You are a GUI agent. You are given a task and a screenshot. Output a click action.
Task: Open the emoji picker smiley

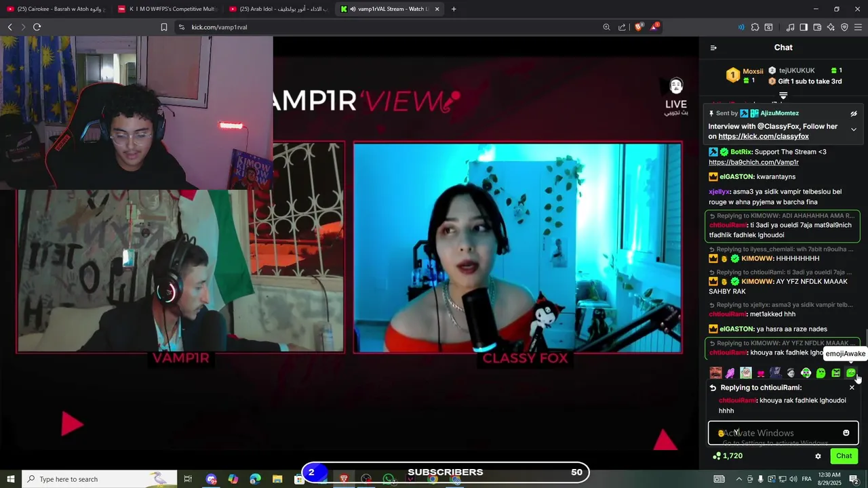(846, 433)
